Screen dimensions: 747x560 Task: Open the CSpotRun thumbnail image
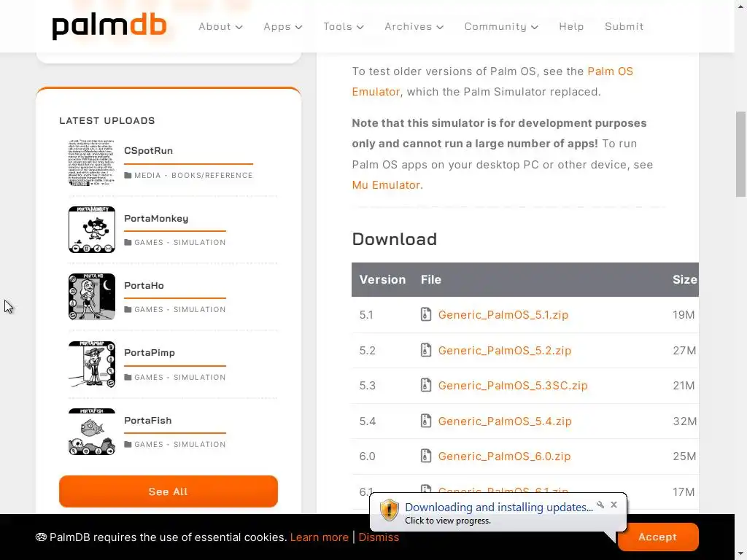point(91,163)
